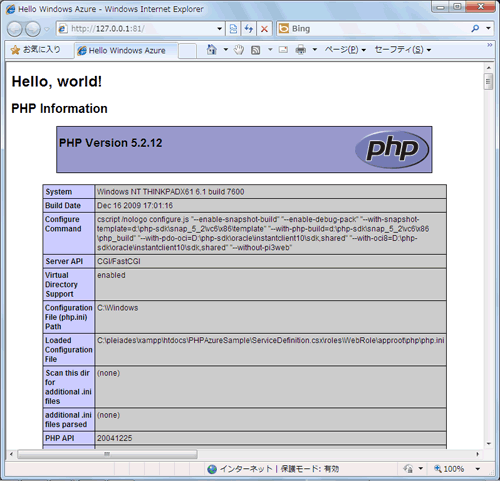500x481 pixels.
Task: Click the "Configure Command" row label
Action: coord(63,224)
